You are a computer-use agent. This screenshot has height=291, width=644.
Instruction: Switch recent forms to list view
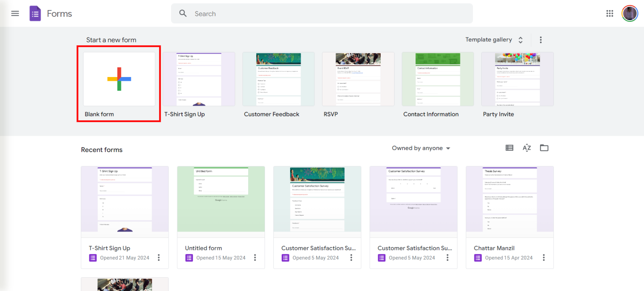click(509, 148)
